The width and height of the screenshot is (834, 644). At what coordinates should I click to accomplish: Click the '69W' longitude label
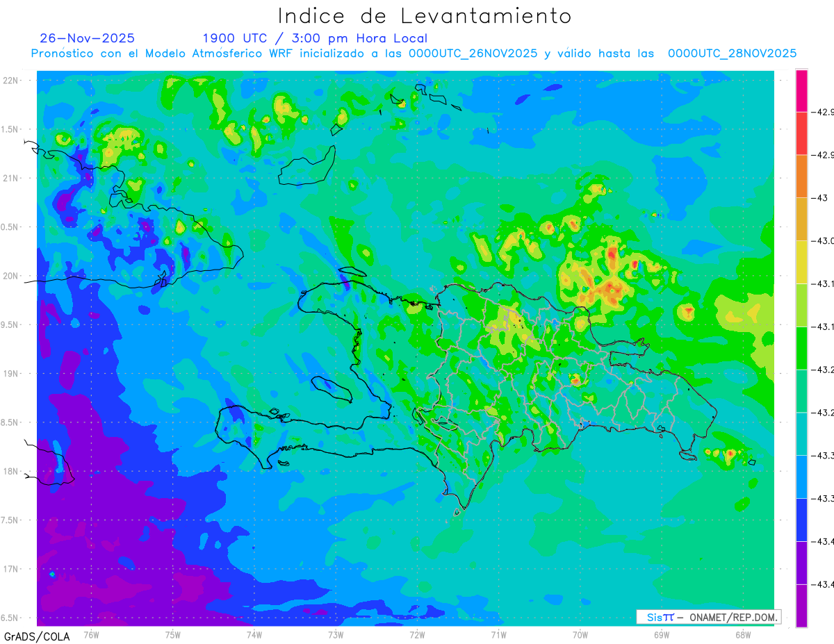point(662,634)
